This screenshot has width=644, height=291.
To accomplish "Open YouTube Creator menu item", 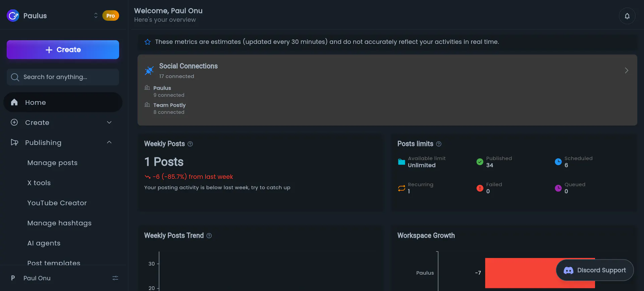I will coord(57,203).
